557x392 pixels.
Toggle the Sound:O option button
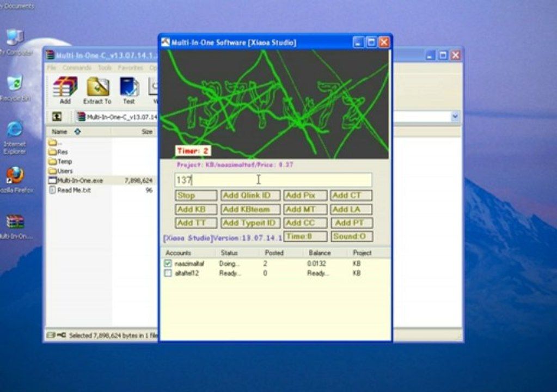(x=352, y=236)
